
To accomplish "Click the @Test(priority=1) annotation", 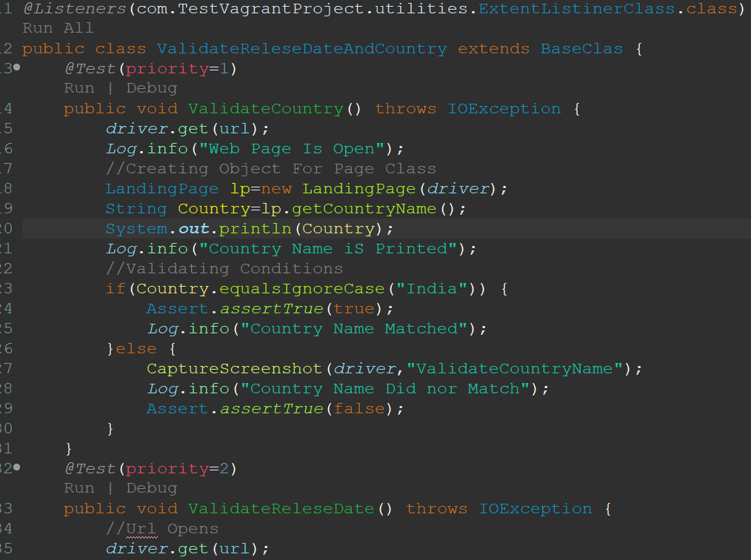I will (x=151, y=69).
